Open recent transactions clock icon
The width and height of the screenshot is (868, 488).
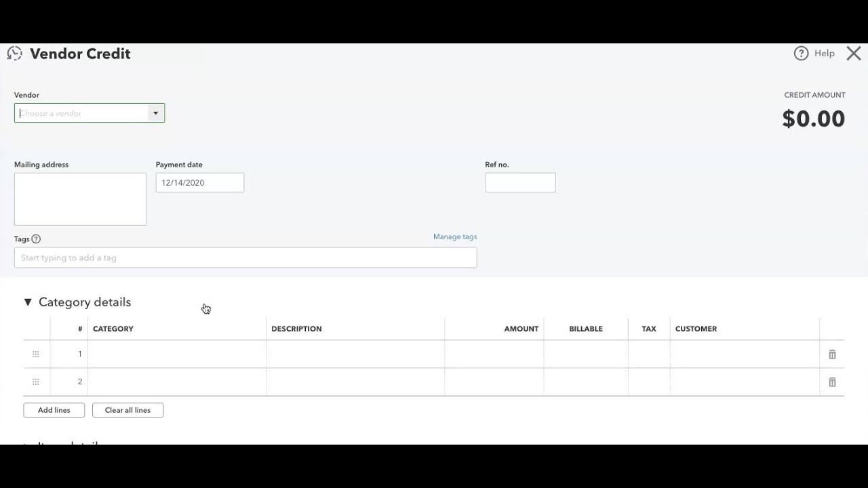coord(14,54)
